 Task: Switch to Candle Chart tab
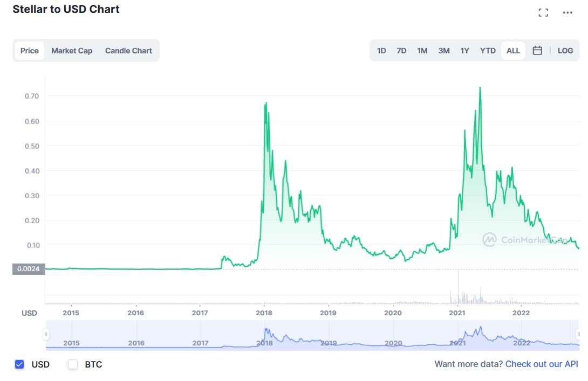[x=128, y=51]
